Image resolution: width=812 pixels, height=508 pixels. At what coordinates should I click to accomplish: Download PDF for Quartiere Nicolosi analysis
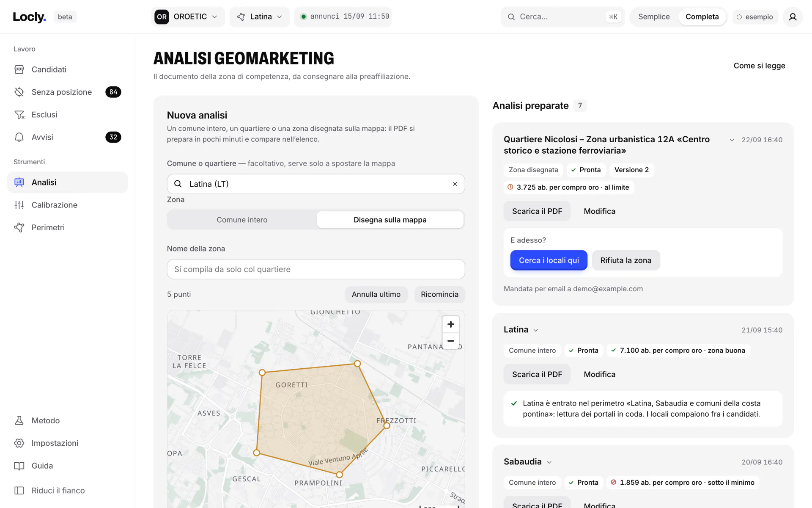pos(537,211)
